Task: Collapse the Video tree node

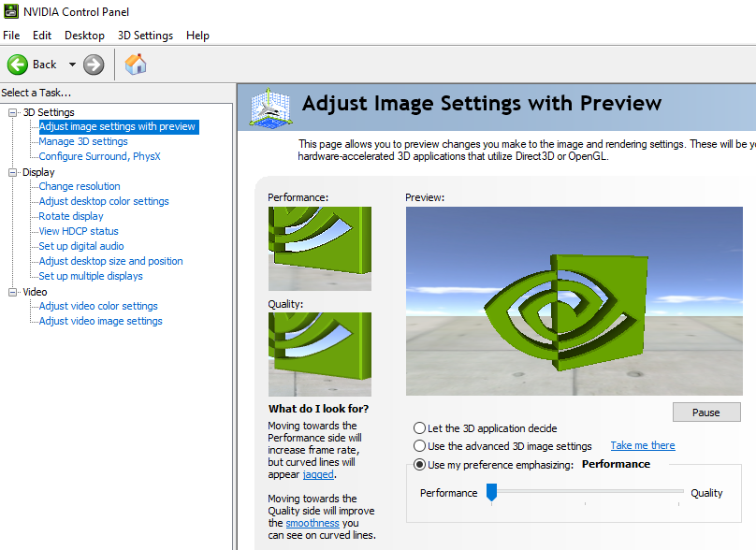Action: [x=12, y=292]
